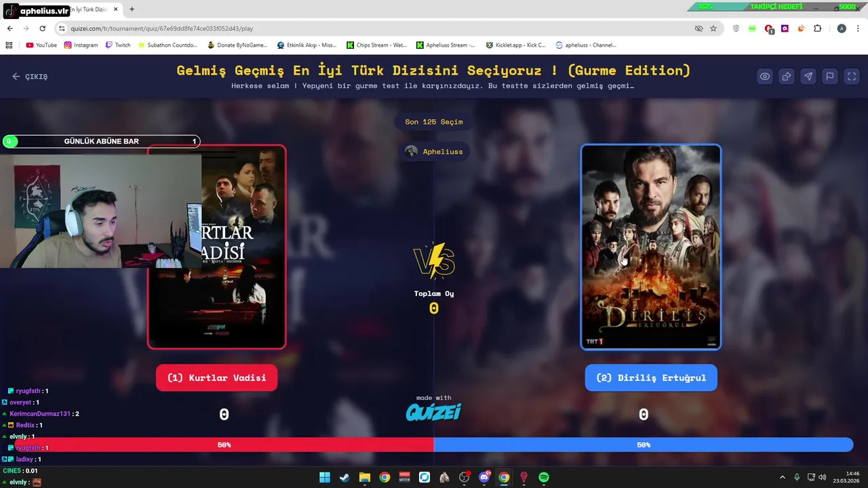
Task: Open OBS Studio from the taskbar
Action: click(464, 477)
